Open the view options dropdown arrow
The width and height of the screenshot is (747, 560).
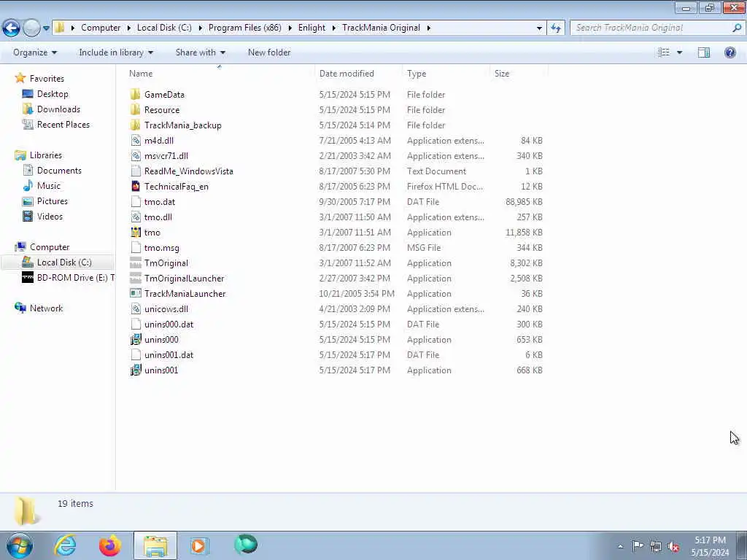tap(679, 52)
